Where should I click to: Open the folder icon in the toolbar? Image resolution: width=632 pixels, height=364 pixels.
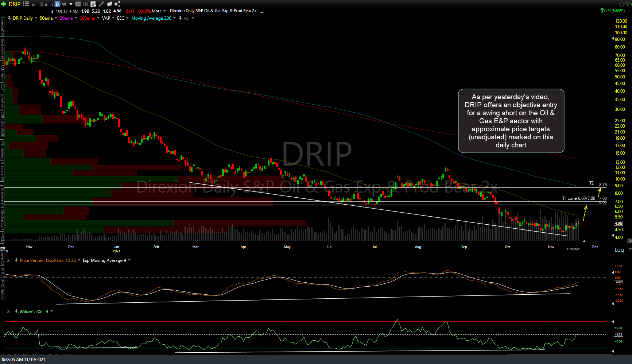[x=109, y=4]
